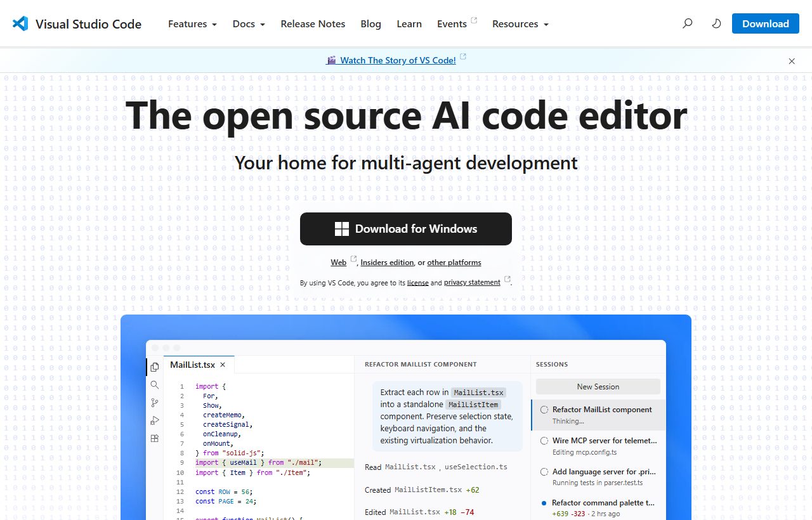Open the Learn nav item
Screen dimensions: 812x520
(x=409, y=24)
